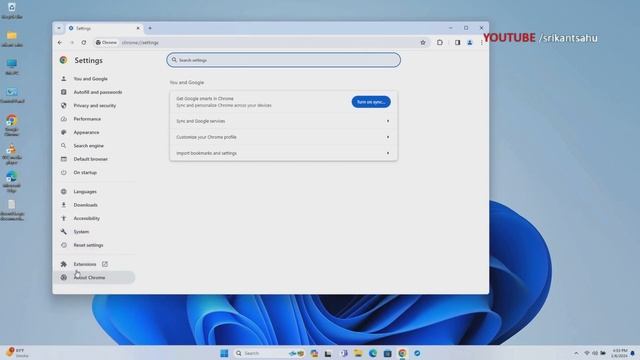Click the Search engine magnifier icon
Screen dimensions: 640x360
(x=64, y=146)
